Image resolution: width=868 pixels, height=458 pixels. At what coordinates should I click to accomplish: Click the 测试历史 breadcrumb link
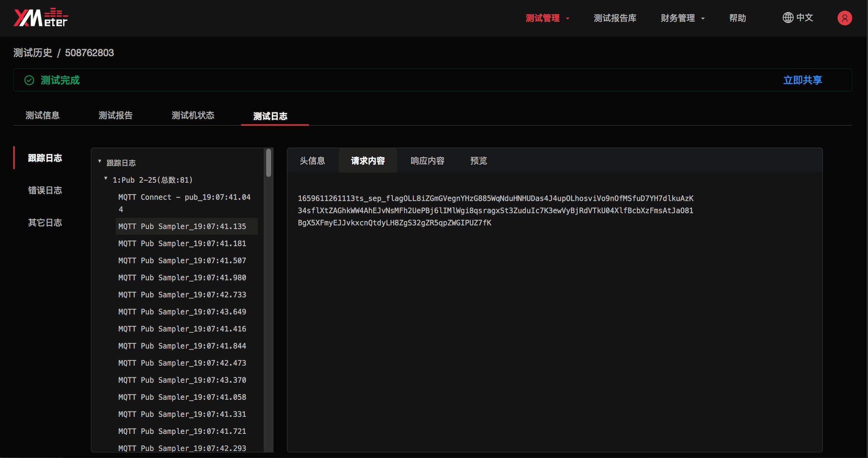[33, 53]
